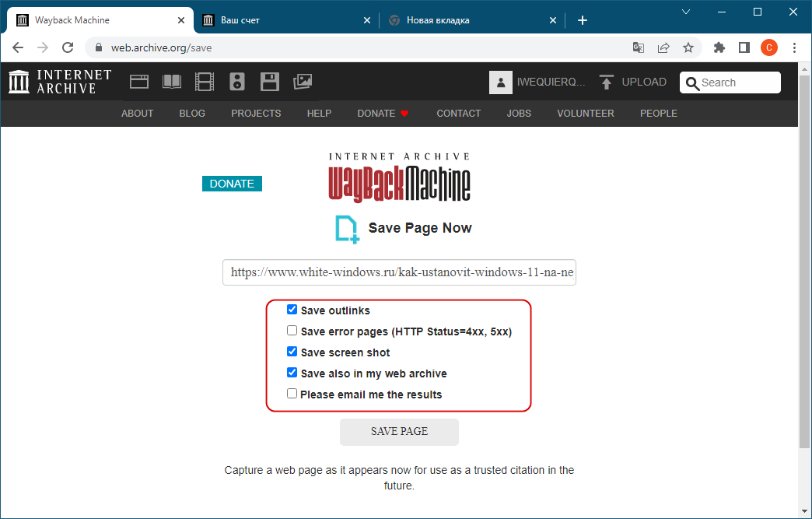This screenshot has height=519, width=812.
Task: Open the Internet Archive home logo
Action: click(60, 82)
